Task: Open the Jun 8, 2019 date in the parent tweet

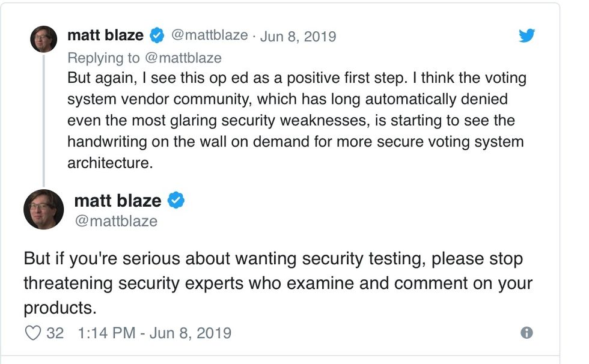Action: tap(298, 36)
